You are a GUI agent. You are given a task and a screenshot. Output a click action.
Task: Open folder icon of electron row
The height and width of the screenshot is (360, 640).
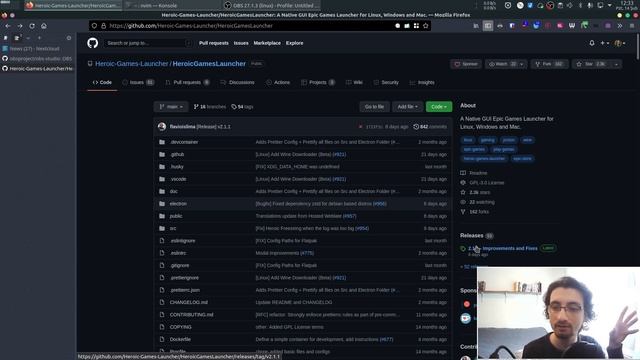162,204
